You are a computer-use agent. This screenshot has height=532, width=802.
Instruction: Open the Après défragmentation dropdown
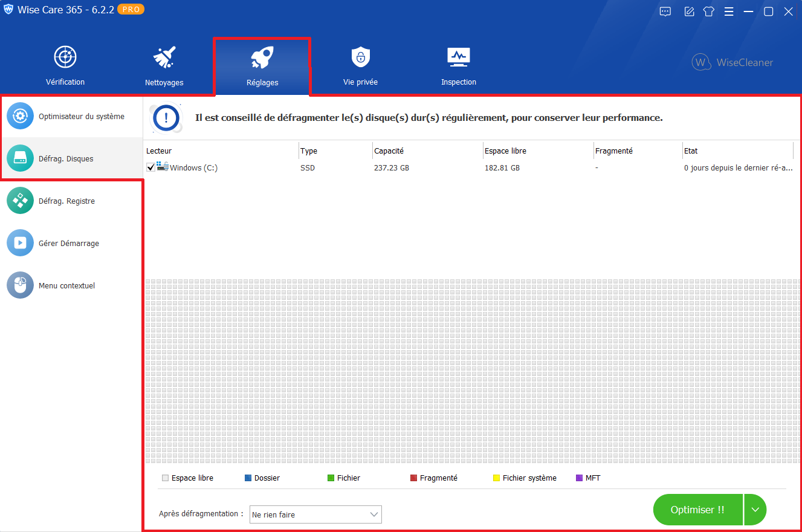click(x=315, y=514)
